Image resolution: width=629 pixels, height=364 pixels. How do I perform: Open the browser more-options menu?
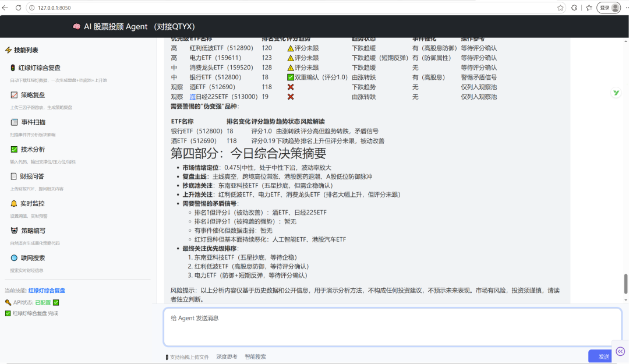pyautogui.click(x=627, y=8)
